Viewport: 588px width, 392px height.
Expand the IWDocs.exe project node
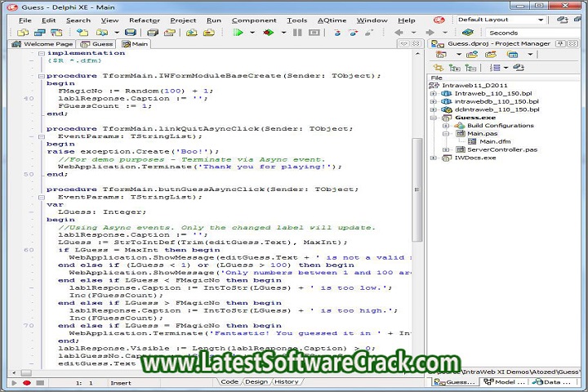click(434, 158)
